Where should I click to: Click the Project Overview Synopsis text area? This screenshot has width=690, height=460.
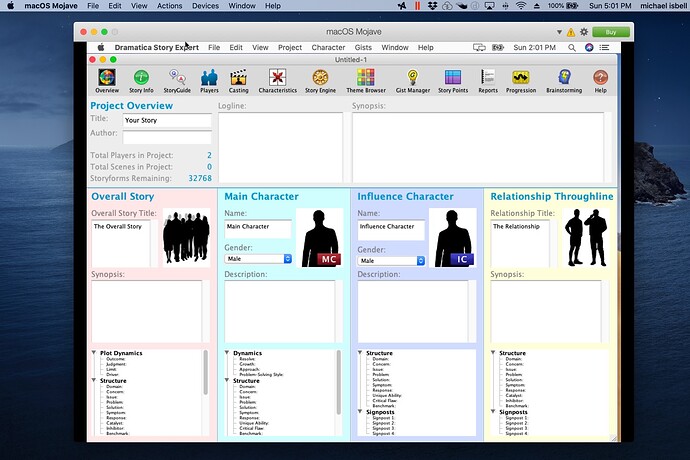(478, 147)
